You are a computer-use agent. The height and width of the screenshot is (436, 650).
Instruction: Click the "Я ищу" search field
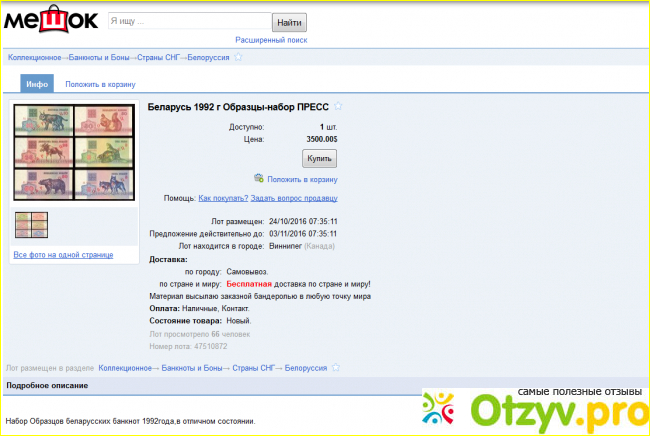tap(189, 21)
